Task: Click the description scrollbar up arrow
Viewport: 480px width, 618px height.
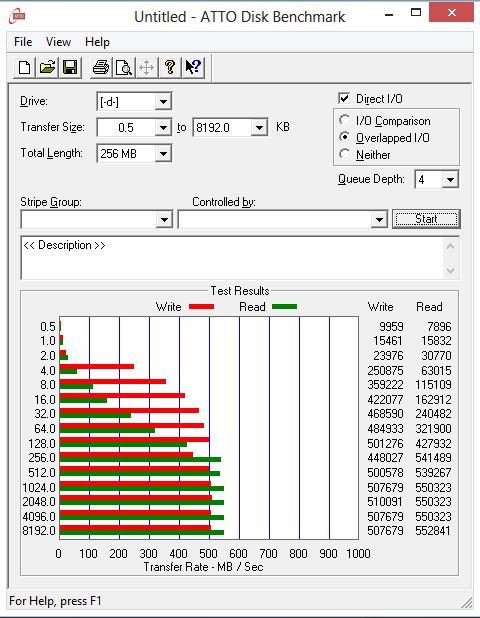Action: coord(451,247)
